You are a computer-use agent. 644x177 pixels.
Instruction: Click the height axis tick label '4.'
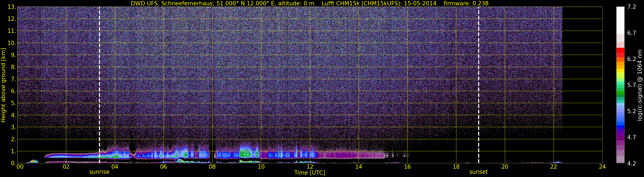pyautogui.click(x=13, y=115)
